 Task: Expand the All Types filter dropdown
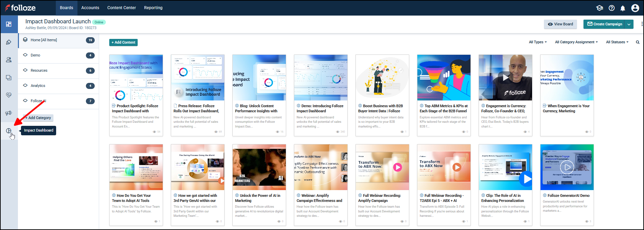pos(537,42)
